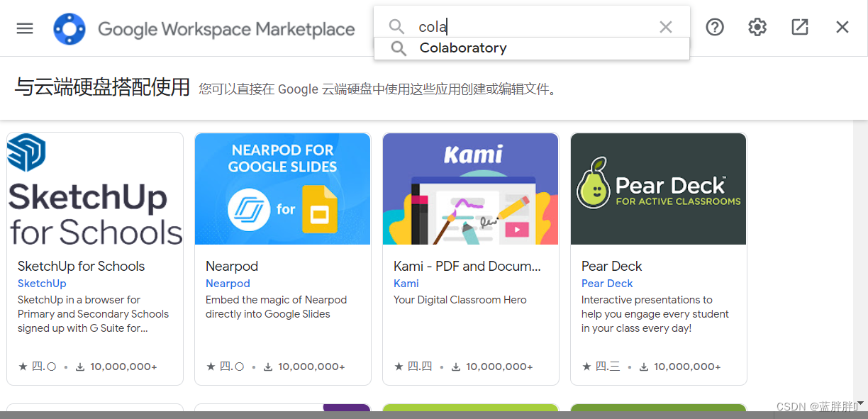Open the SketchUp for Schools banner image
The height and width of the screenshot is (419, 868).
(95, 189)
